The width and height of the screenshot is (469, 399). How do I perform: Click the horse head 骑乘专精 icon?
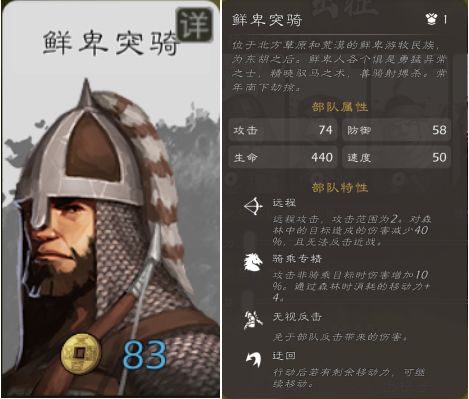pos(253,261)
